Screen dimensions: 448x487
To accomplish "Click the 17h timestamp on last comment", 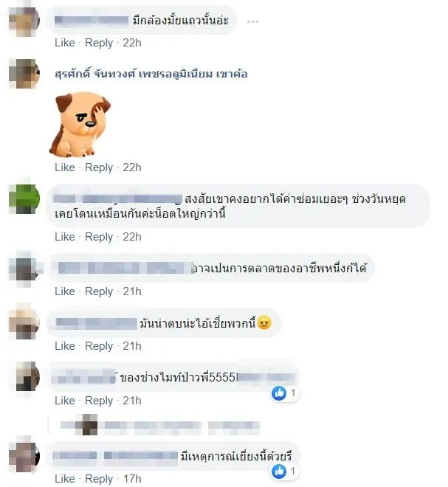I will click(132, 479).
